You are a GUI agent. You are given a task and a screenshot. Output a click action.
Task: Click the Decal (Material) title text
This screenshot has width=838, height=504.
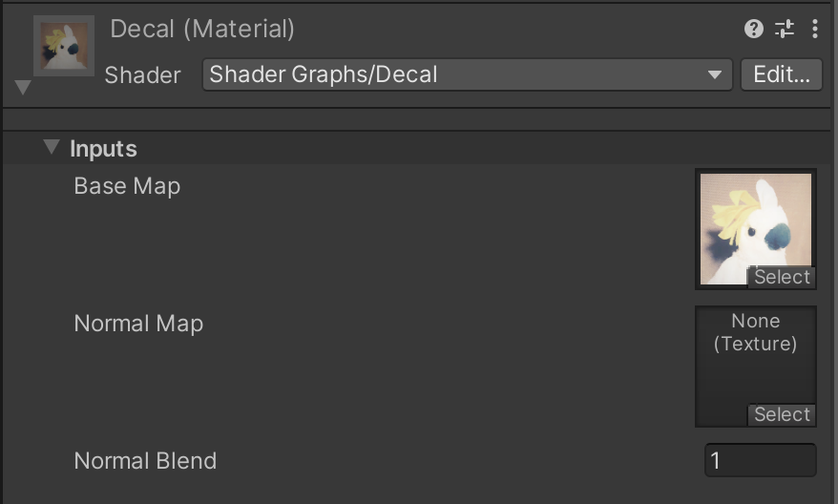[202, 29]
